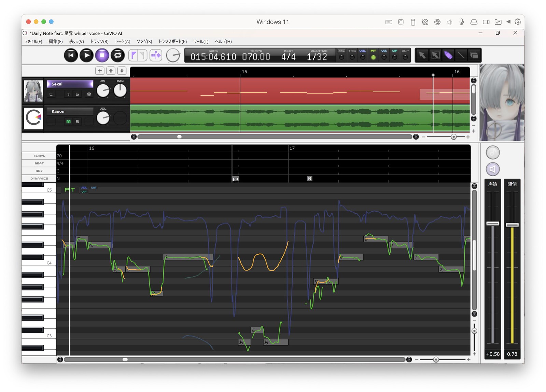Click the Kanon track VOL knob
546x392 pixels.
point(103,118)
